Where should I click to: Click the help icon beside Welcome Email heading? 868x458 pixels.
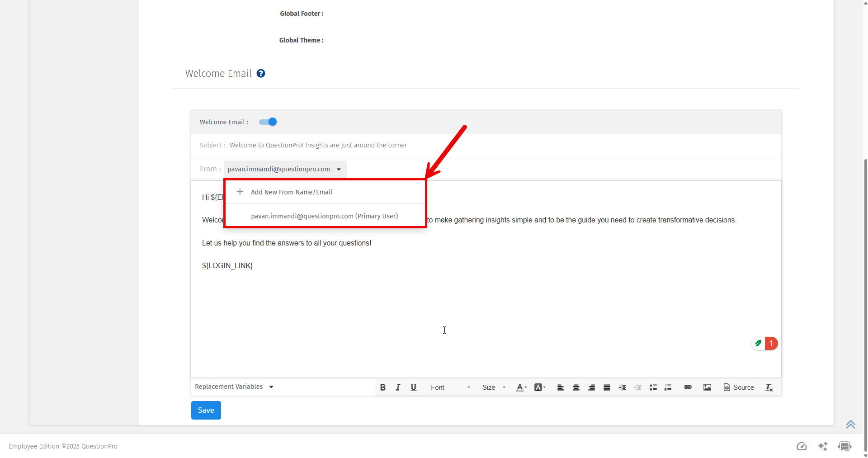[260, 73]
